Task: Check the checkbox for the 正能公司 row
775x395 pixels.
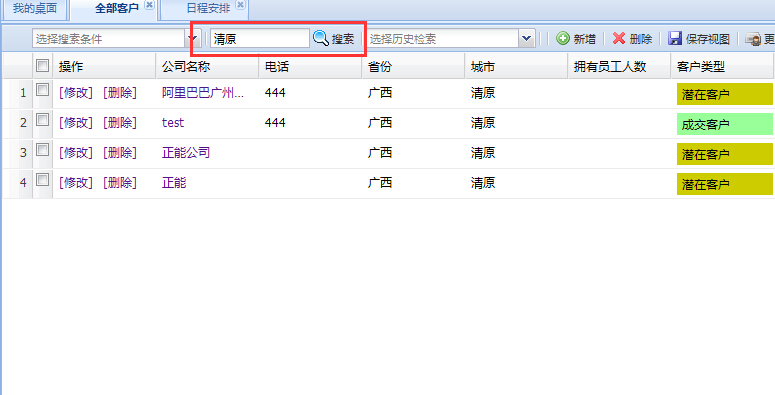Action: [43, 150]
